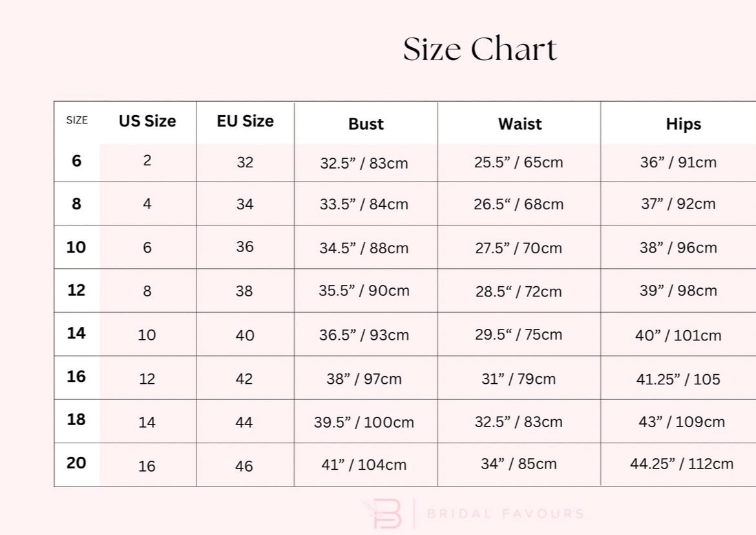Click bust cell 34.5" / 88cm
This screenshot has height=535, width=756.
[364, 248]
